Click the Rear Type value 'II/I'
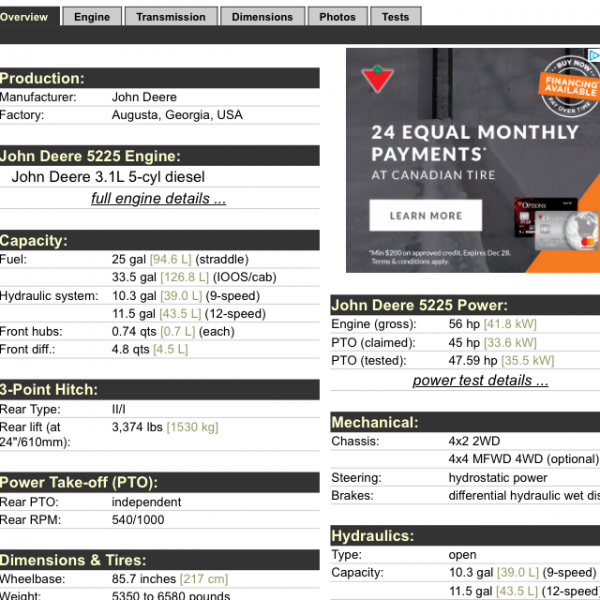600x600 pixels. (x=119, y=409)
